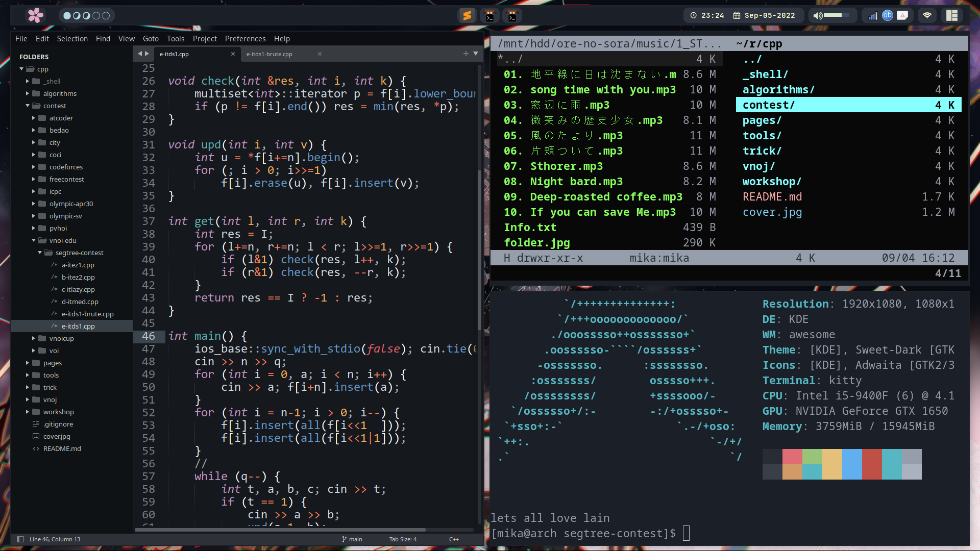Open the sakura flower launcher icon
Screen dimensions: 980x551
point(35,15)
